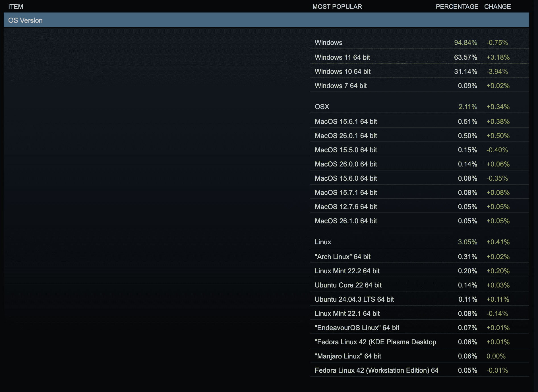
Task: Select the Linux category row
Action: (322, 242)
